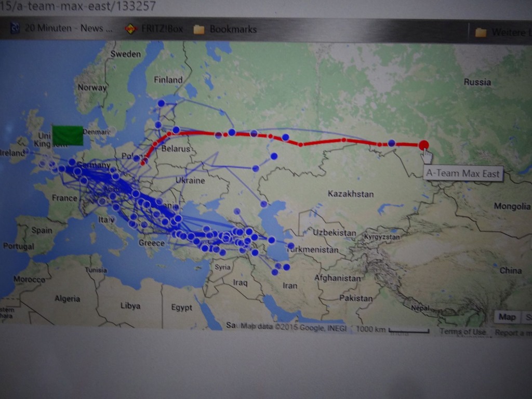Switch to the Map view type

pyautogui.click(x=507, y=317)
